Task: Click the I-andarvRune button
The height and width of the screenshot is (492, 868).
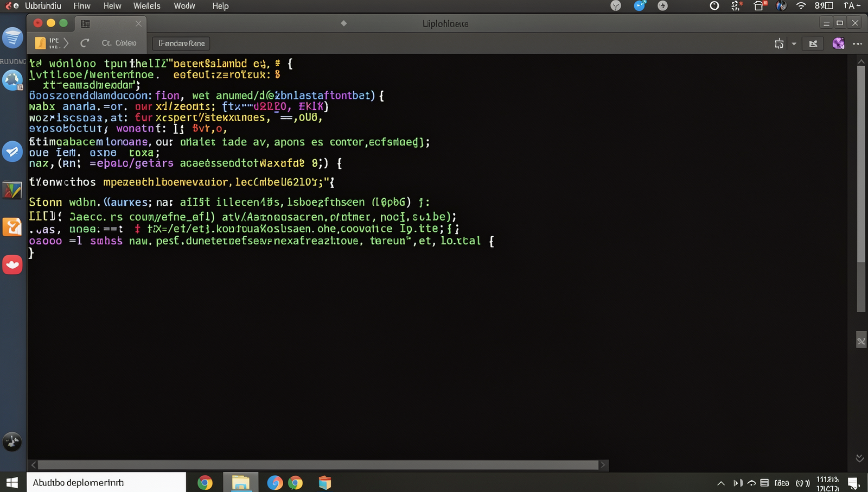Action: 182,43
